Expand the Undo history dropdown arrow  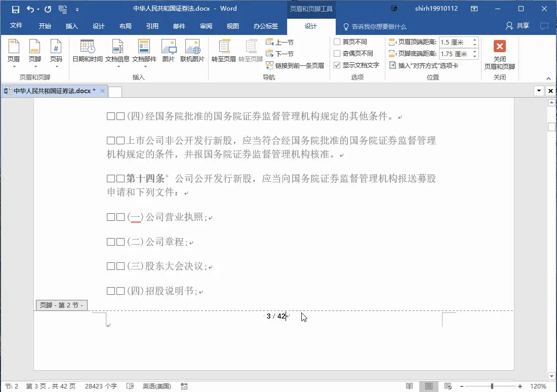click(x=38, y=10)
